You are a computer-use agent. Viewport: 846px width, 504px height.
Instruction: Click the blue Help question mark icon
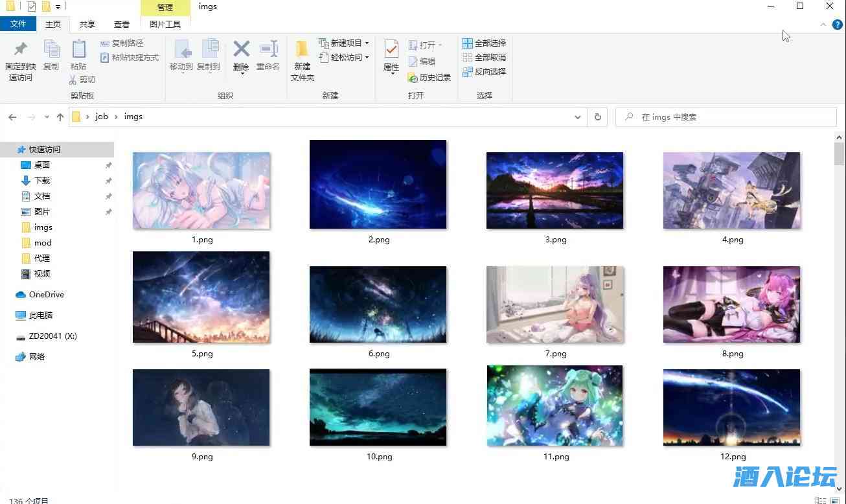837,24
